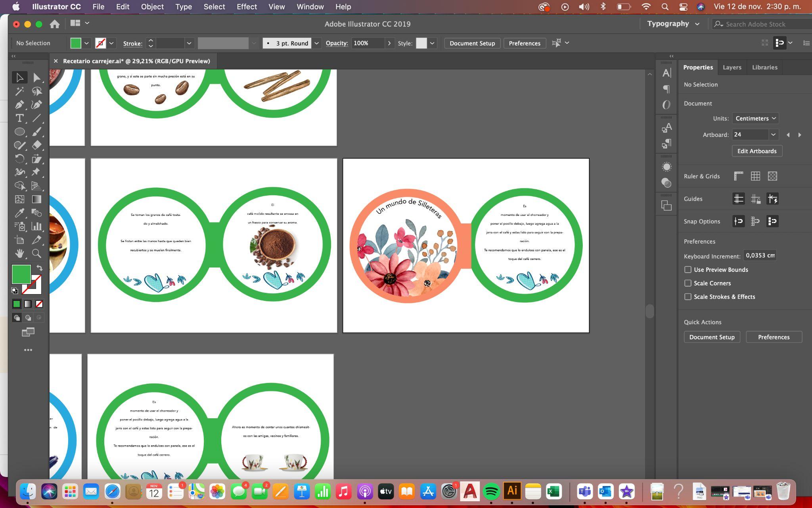This screenshot has height=508, width=812.
Task: Choose the Zoom tool
Action: click(x=36, y=253)
